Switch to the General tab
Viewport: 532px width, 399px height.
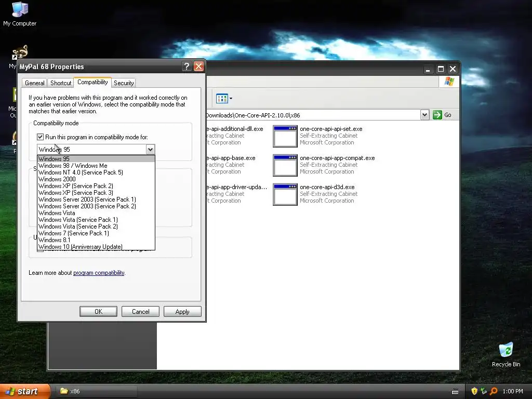35,83
